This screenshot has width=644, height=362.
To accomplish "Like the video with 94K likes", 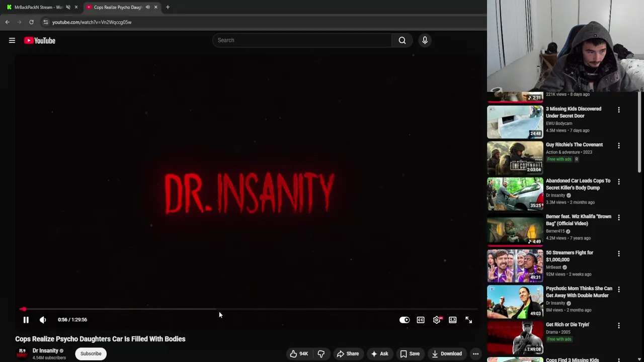I will click(x=299, y=354).
